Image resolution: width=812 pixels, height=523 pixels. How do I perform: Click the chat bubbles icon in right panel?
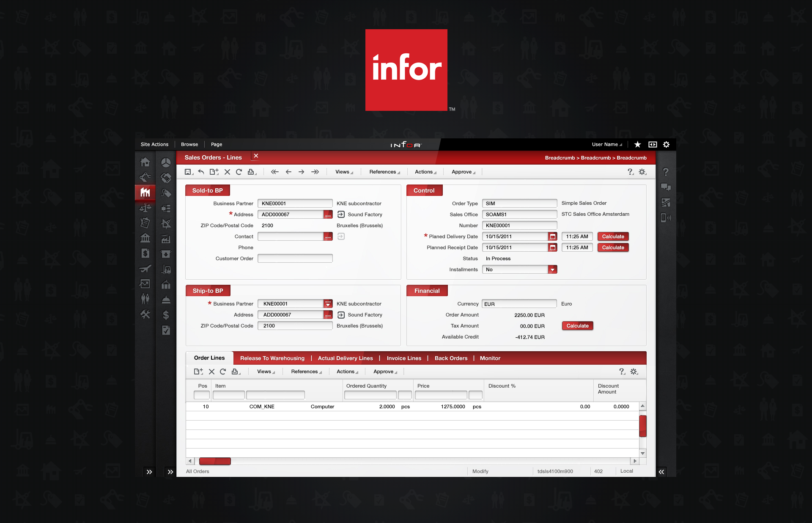pos(666,187)
